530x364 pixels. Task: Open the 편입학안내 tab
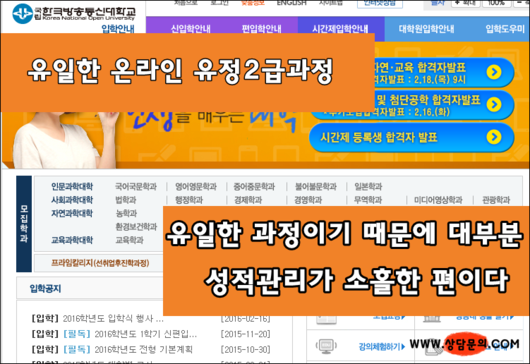(x=261, y=29)
